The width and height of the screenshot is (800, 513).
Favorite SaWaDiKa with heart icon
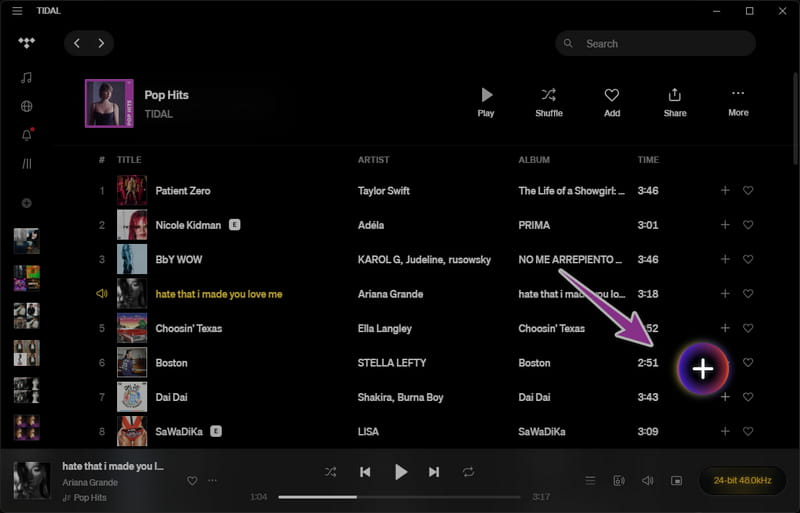(x=748, y=431)
